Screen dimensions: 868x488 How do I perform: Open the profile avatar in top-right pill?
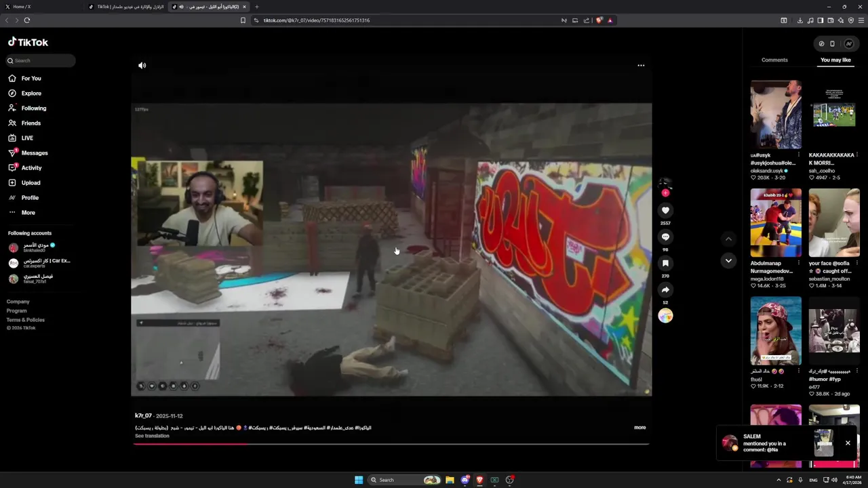coord(848,43)
